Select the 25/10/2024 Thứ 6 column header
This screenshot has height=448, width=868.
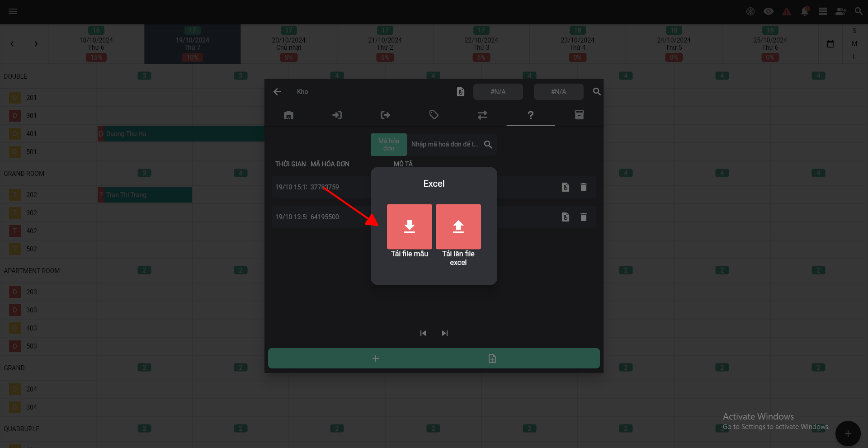(x=770, y=44)
